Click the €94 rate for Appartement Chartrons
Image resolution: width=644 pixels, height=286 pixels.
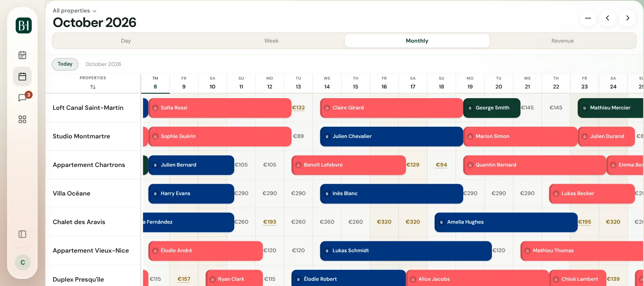[x=442, y=165]
